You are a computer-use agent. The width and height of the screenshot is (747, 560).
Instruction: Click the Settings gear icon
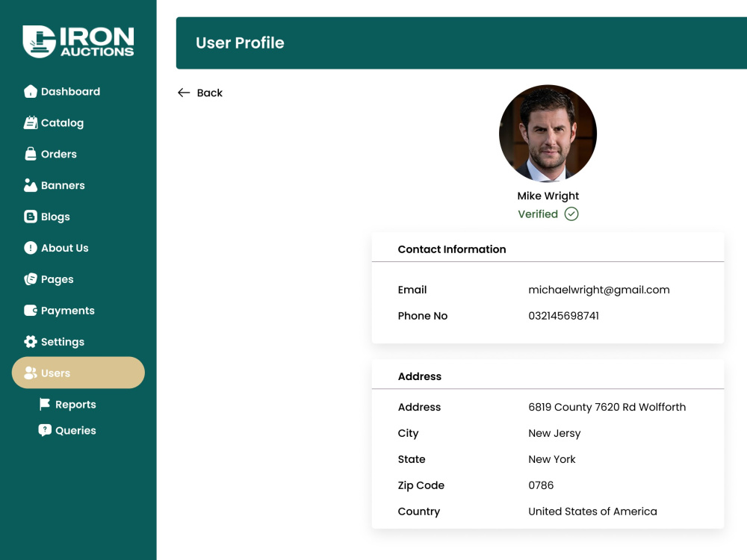click(31, 341)
